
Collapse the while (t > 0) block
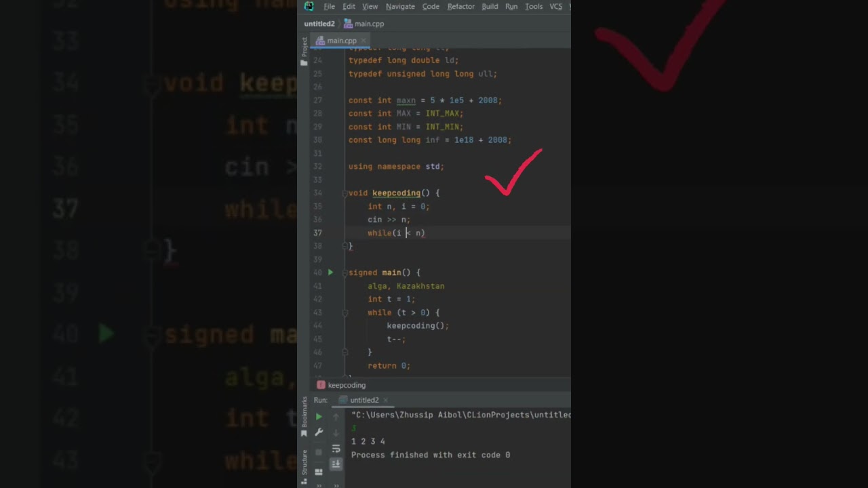coord(345,312)
